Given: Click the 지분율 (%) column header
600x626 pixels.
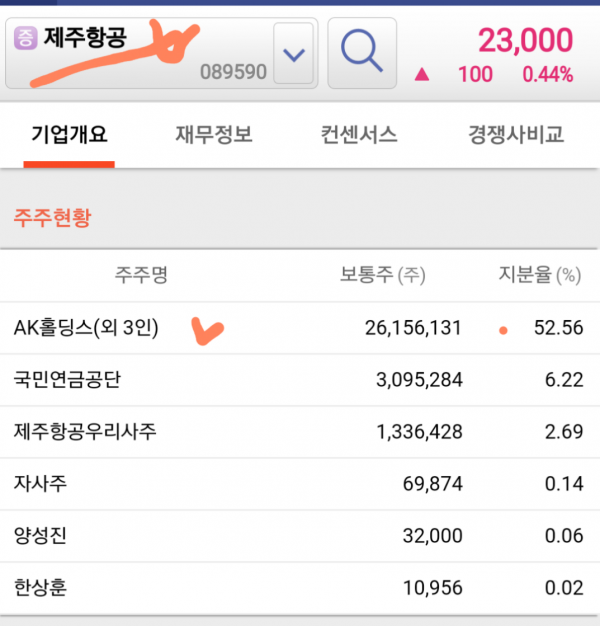Looking at the screenshot, I should tap(540, 275).
